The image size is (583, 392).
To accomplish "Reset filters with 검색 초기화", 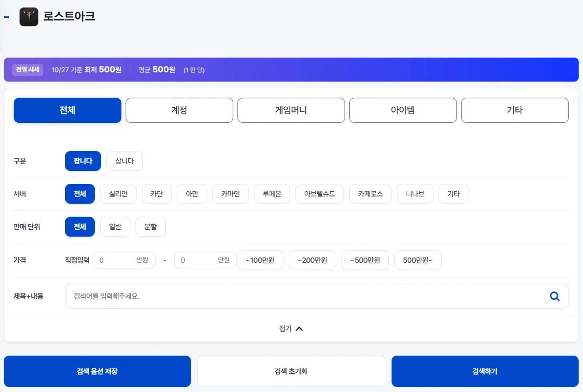I will tap(291, 371).
